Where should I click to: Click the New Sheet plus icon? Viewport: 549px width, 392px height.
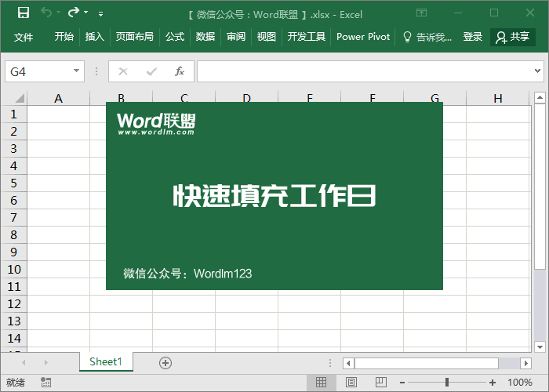click(165, 363)
